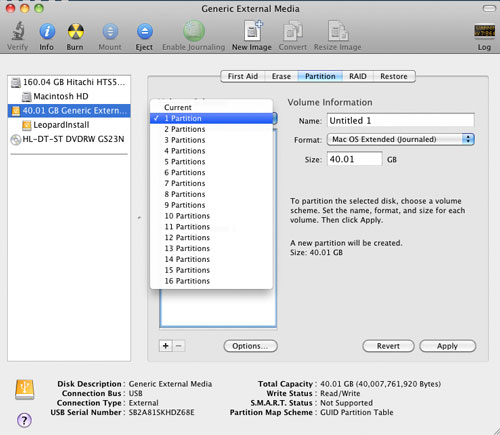
Task: Choose 11 Partitions from scheme menu
Action: point(211,227)
